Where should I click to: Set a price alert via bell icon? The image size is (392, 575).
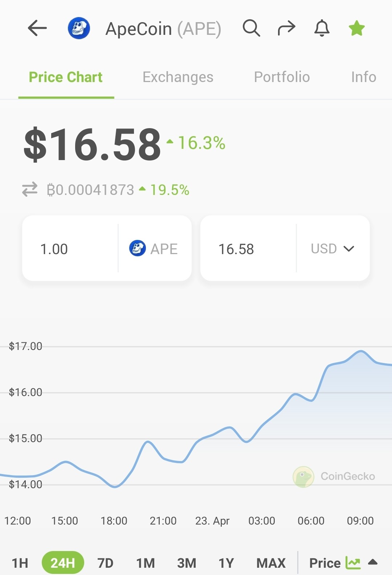(x=322, y=28)
